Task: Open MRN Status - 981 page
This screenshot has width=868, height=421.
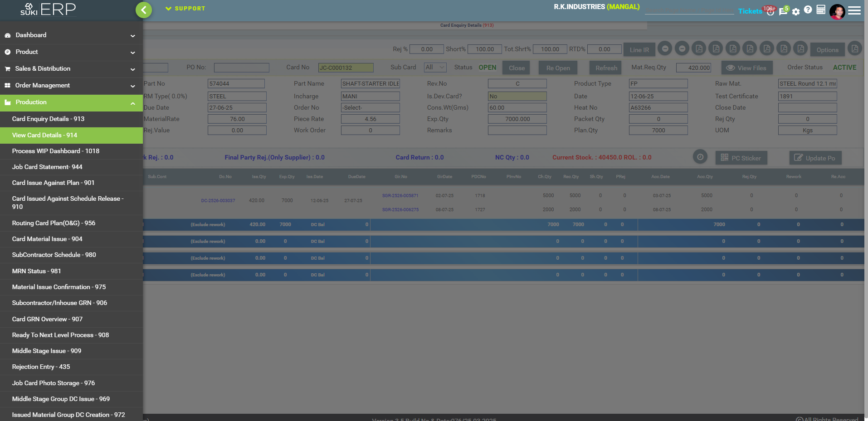Action: pyautogui.click(x=36, y=271)
